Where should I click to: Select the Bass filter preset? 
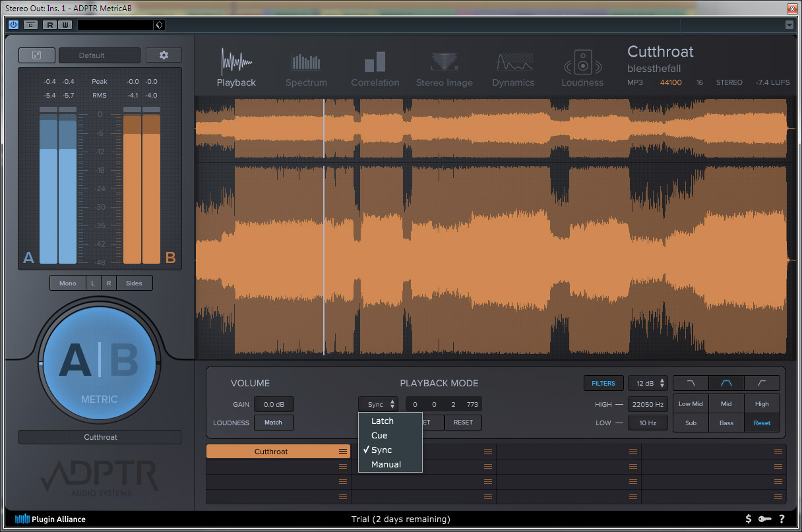[726, 423]
